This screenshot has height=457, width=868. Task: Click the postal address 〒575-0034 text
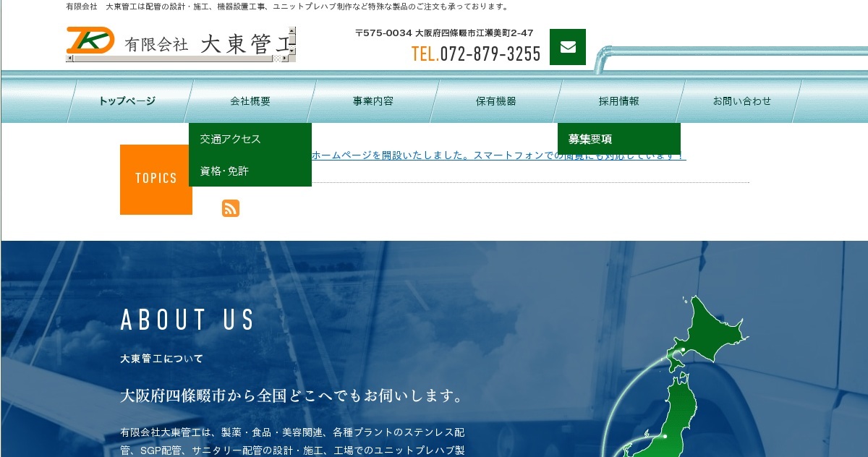pyautogui.click(x=444, y=33)
